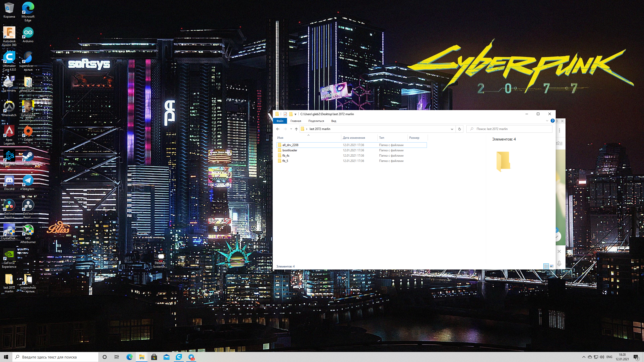Open the Главная ribbon tab
The height and width of the screenshot is (362, 644).
coord(296,121)
